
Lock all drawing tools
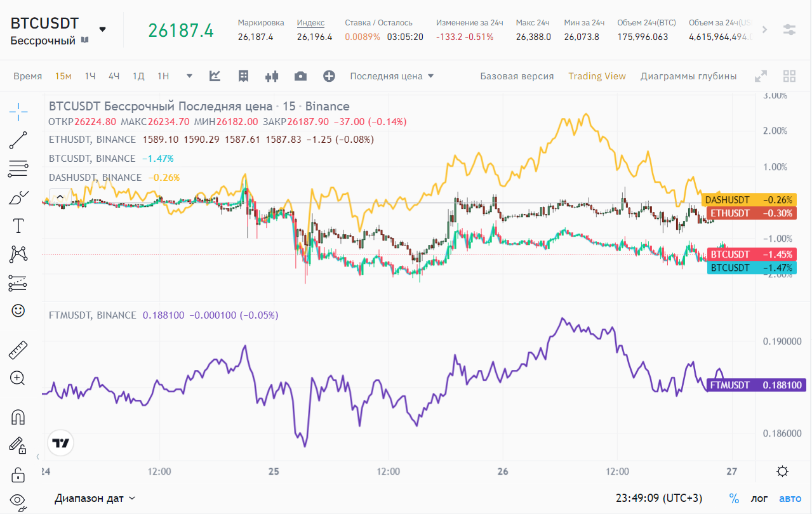click(18, 475)
